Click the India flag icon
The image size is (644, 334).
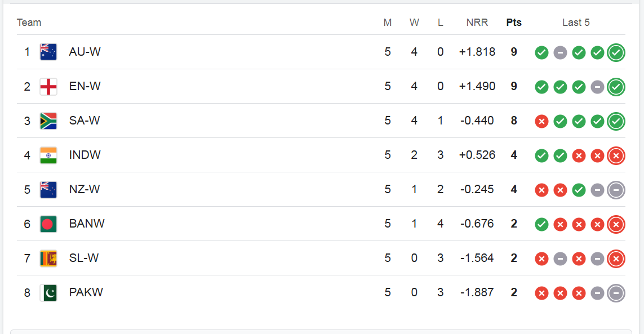(x=48, y=155)
